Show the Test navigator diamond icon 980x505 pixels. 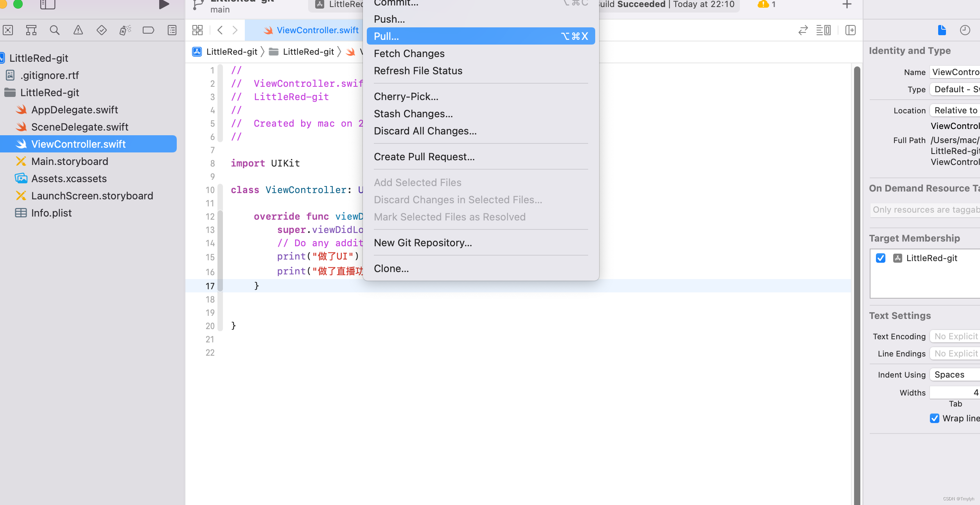click(102, 30)
